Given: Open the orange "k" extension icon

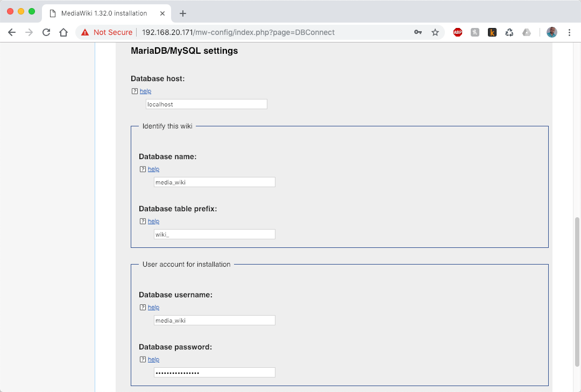Looking at the screenshot, I should point(492,32).
